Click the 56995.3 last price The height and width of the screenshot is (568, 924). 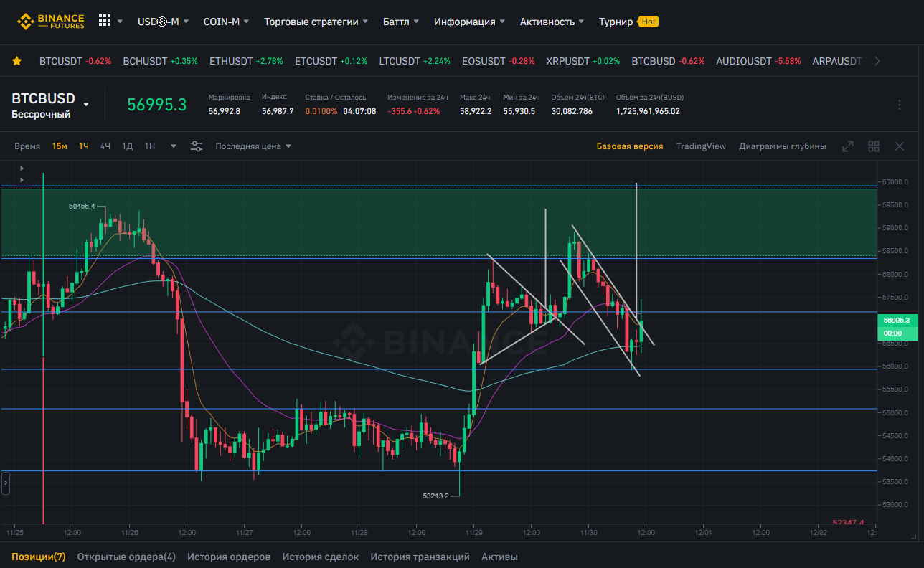pyautogui.click(x=157, y=105)
